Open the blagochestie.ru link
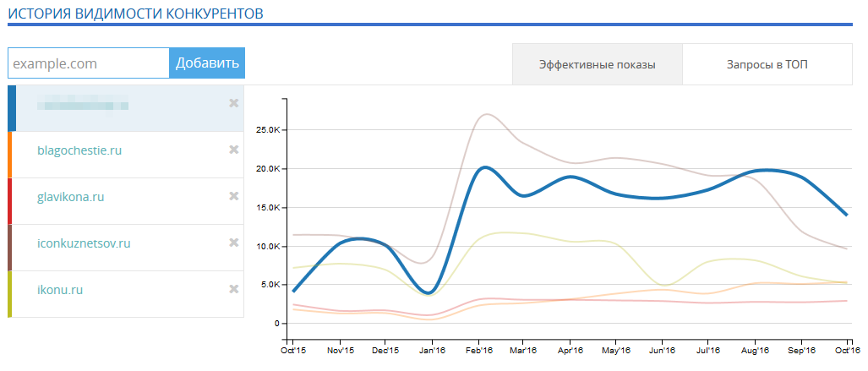The height and width of the screenshot is (371, 868). click(x=79, y=150)
